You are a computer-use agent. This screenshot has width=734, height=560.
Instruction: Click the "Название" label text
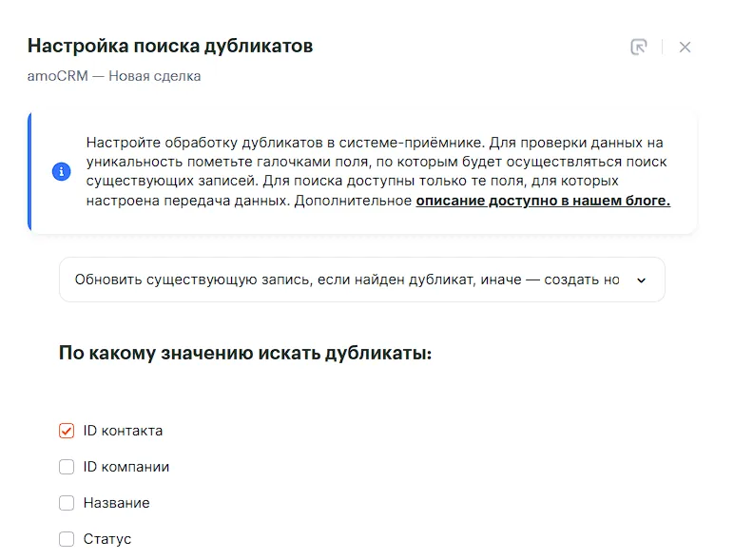116,503
